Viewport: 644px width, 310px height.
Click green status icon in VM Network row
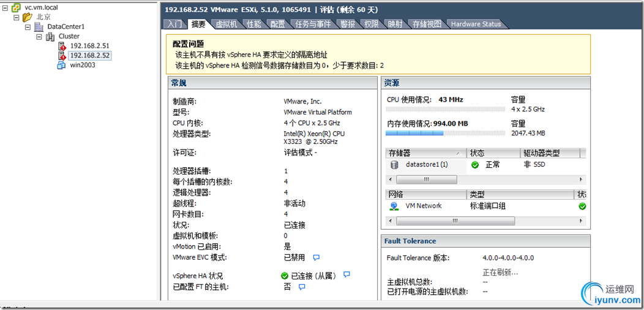pos(582,206)
